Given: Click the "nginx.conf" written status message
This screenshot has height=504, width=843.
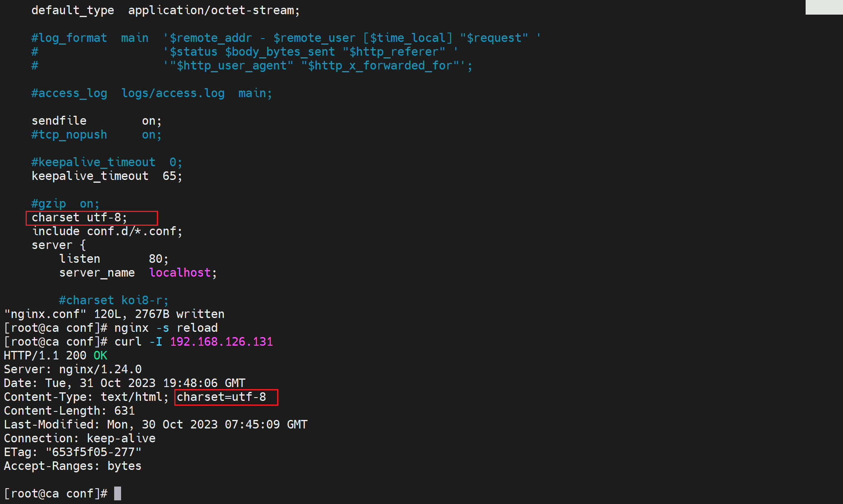Looking at the screenshot, I should tap(114, 314).
